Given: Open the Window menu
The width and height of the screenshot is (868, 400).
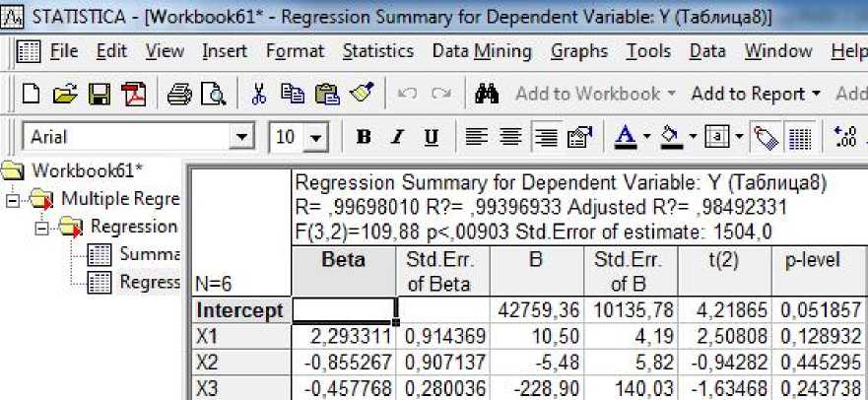Looking at the screenshot, I should tap(777, 51).
